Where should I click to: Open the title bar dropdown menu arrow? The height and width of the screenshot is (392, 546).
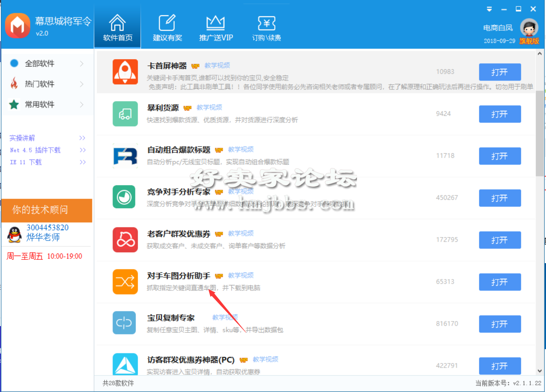point(489,9)
